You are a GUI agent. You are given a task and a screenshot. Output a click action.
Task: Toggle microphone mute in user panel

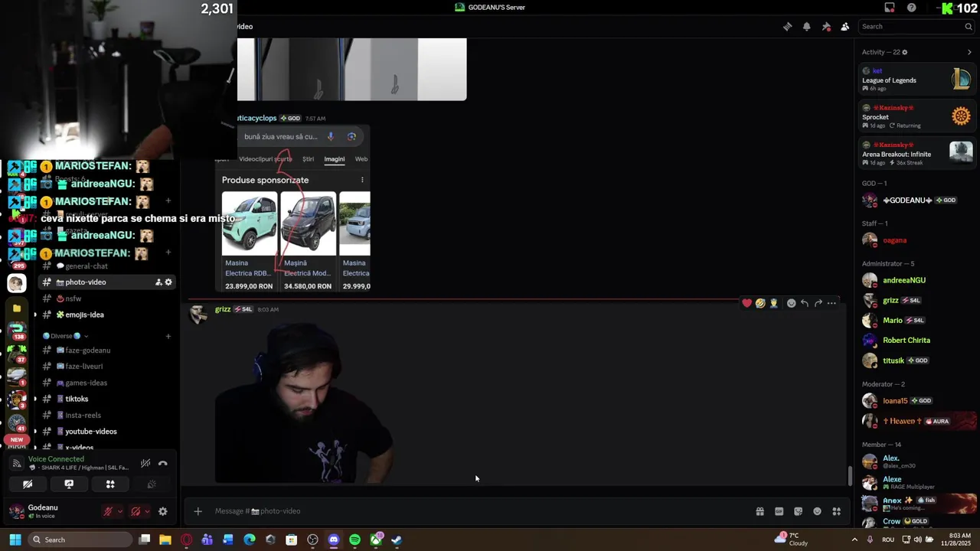108,511
